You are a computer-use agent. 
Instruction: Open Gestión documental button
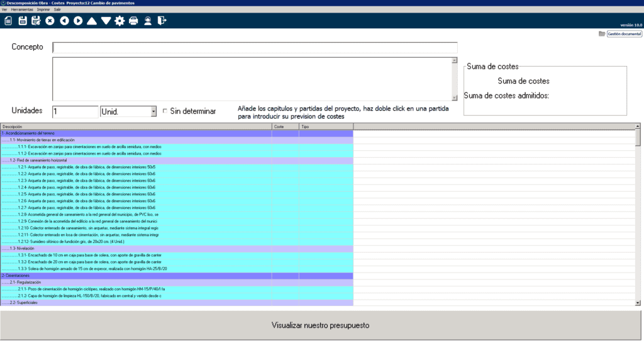tap(624, 34)
